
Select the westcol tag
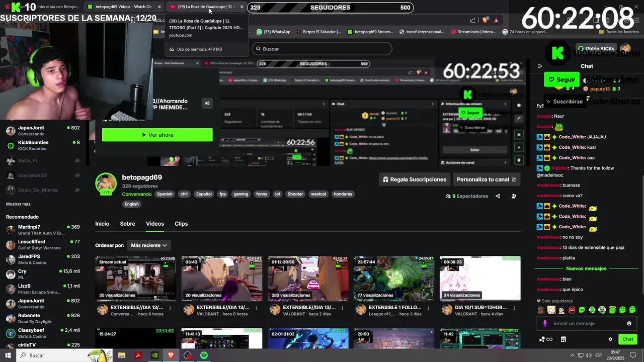318,194
